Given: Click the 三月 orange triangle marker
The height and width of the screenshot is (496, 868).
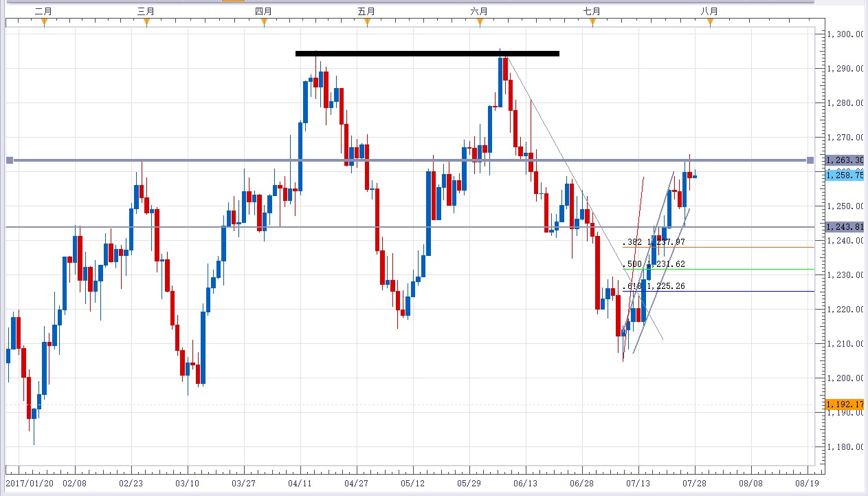Looking at the screenshot, I should coord(146,23).
